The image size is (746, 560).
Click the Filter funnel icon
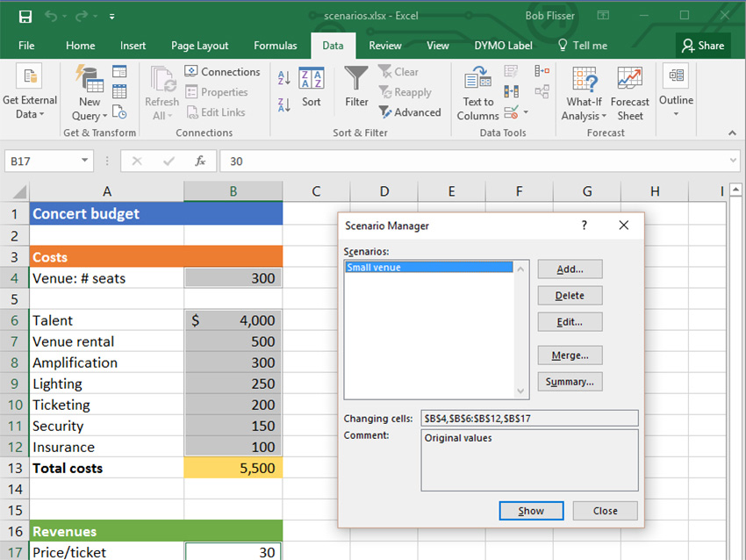[x=356, y=78]
